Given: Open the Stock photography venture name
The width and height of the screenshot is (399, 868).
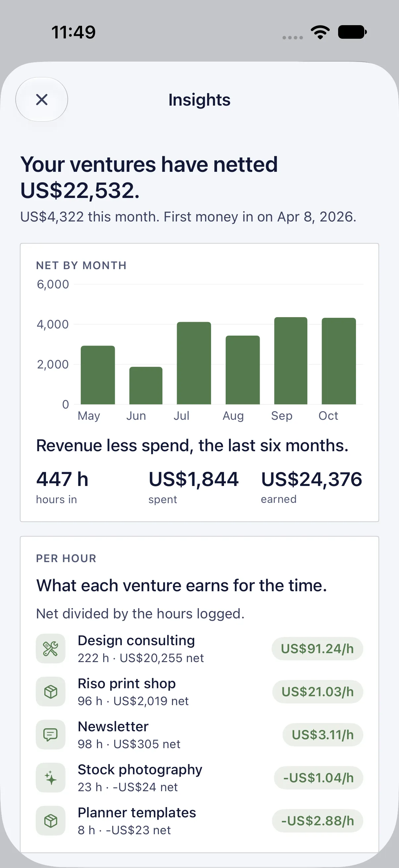Looking at the screenshot, I should click(140, 770).
